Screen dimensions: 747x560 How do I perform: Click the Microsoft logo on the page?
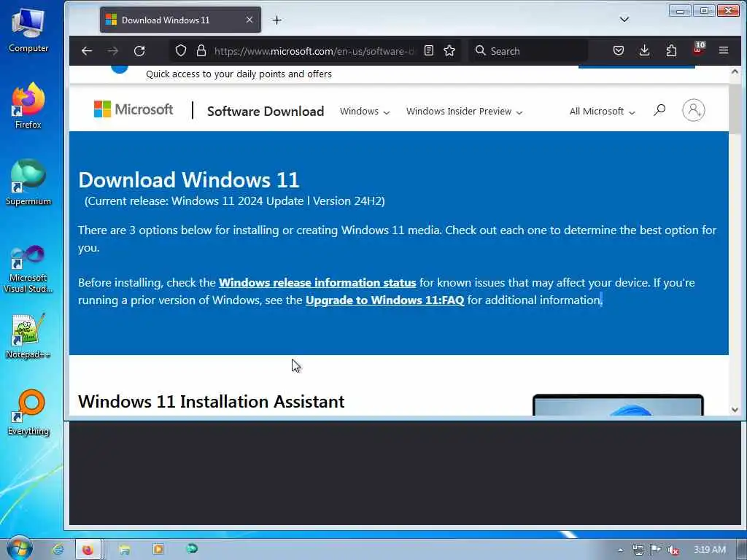point(133,109)
